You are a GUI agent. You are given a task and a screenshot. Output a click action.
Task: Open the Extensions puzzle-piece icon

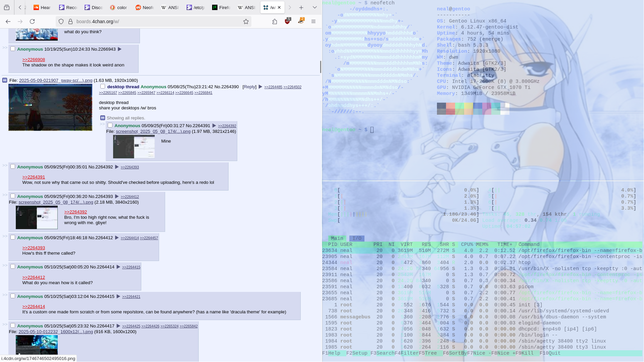coord(275,21)
